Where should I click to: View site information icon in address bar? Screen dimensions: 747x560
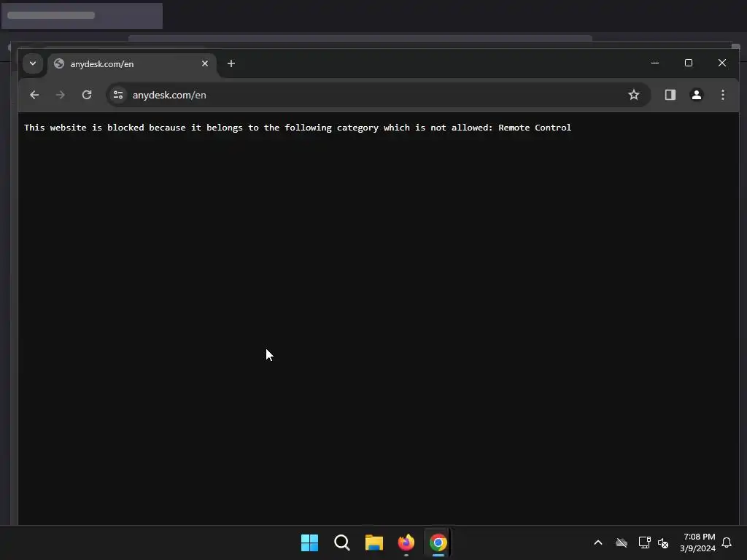118,95
